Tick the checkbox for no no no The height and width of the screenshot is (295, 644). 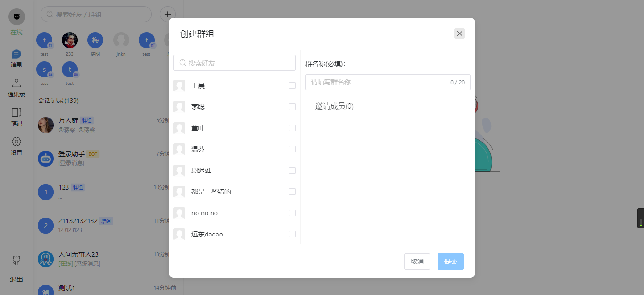(x=292, y=213)
